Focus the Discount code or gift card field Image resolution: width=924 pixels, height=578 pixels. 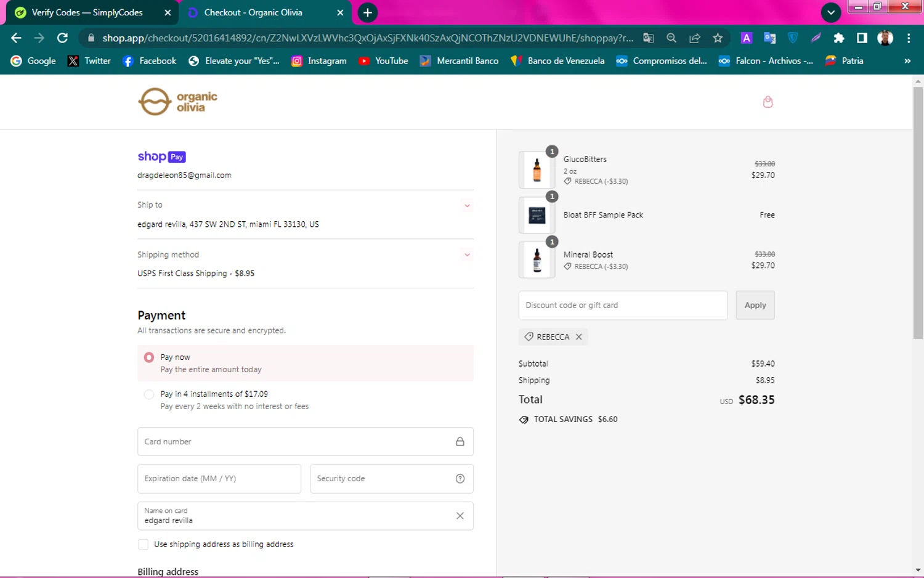click(623, 306)
